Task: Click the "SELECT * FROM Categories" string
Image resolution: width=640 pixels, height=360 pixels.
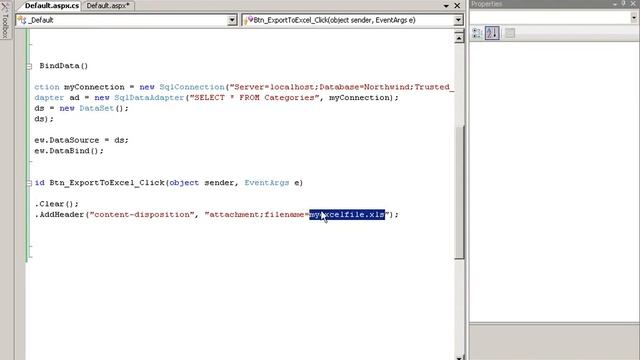Action: pos(254,98)
